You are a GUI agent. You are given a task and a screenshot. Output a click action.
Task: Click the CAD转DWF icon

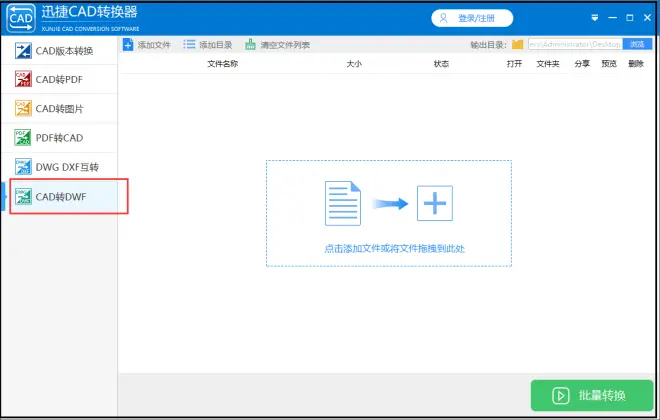click(x=23, y=197)
